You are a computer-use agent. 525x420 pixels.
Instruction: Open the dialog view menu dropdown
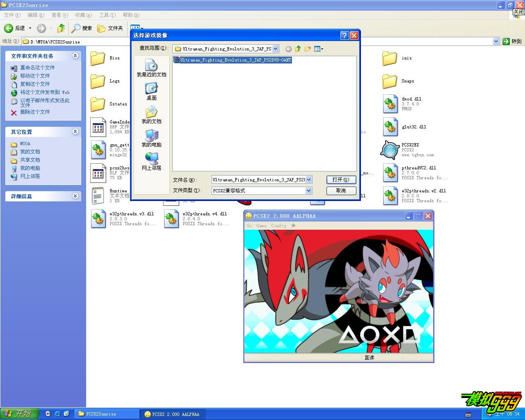click(x=319, y=49)
